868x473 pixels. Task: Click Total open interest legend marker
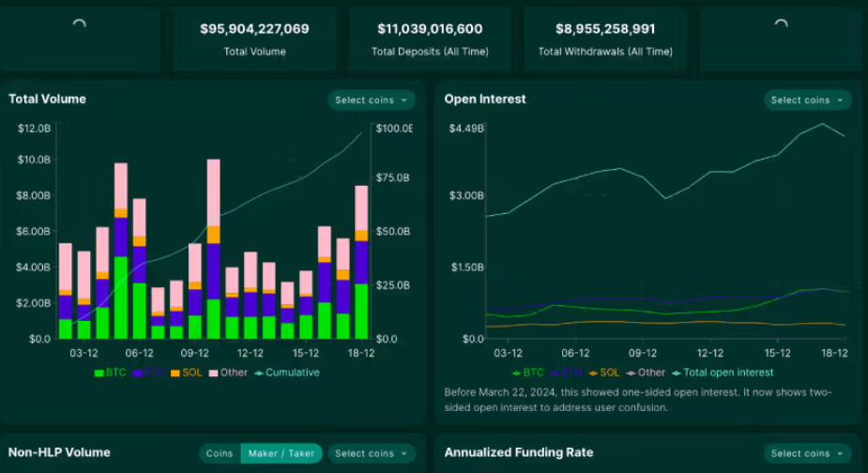coord(676,374)
